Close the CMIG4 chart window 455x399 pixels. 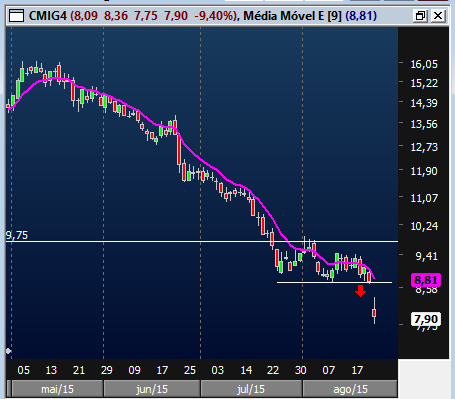click(x=438, y=16)
